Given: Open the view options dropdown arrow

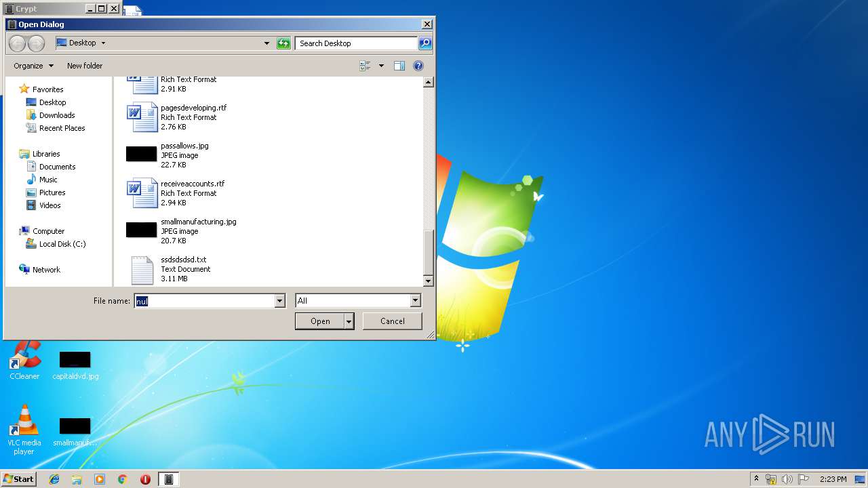Looking at the screenshot, I should click(381, 66).
